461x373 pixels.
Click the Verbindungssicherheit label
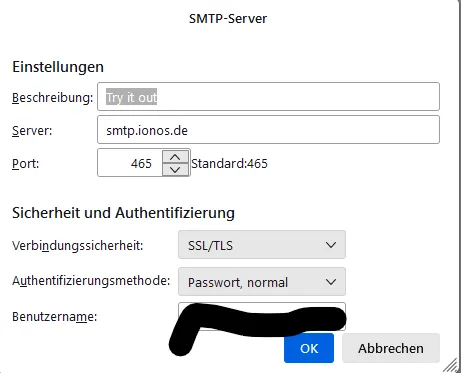(x=77, y=245)
